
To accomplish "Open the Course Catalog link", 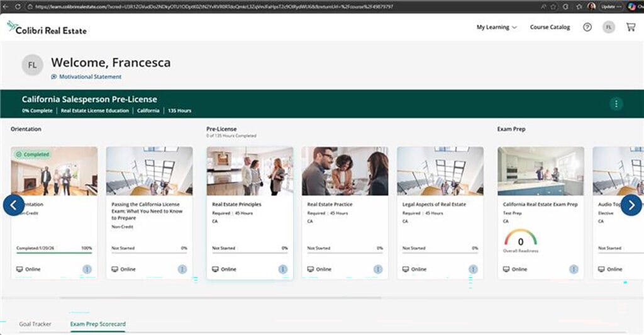I will point(550,27).
